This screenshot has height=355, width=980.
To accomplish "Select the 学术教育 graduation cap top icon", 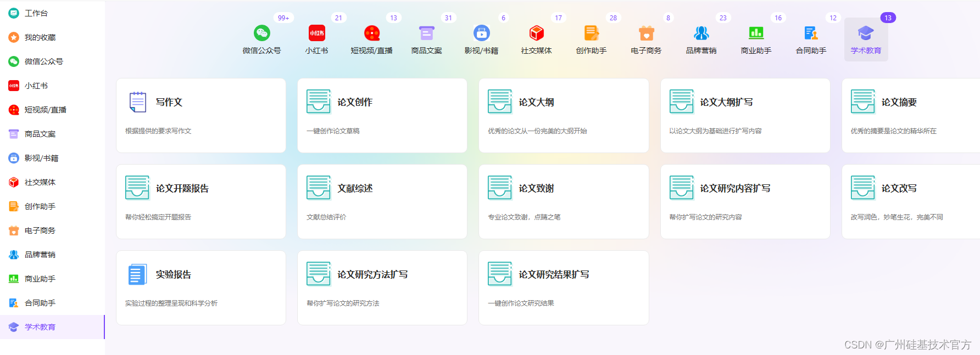I will point(866,33).
